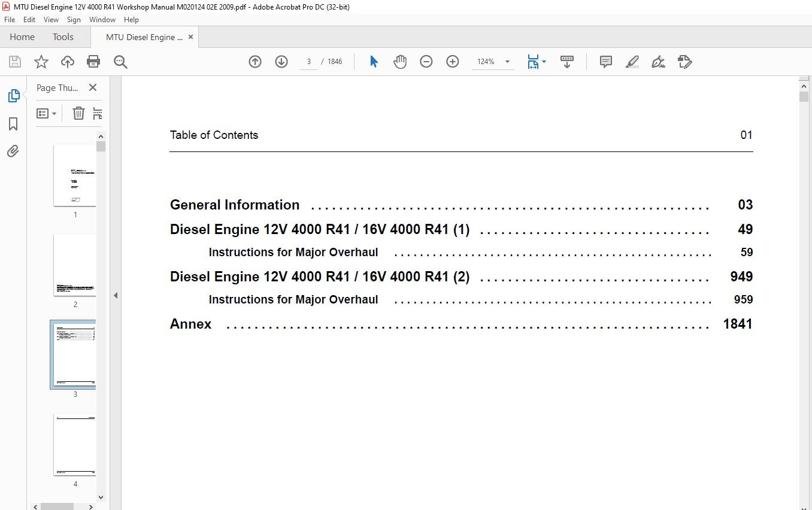The image size is (812, 510).
Task: Open the Help menu
Action: pyautogui.click(x=131, y=20)
